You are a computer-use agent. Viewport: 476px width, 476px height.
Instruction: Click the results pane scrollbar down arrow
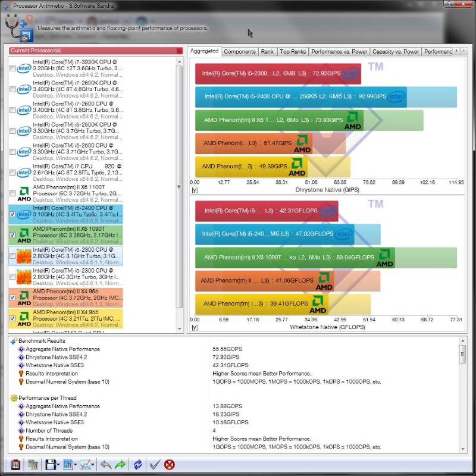(x=462, y=449)
